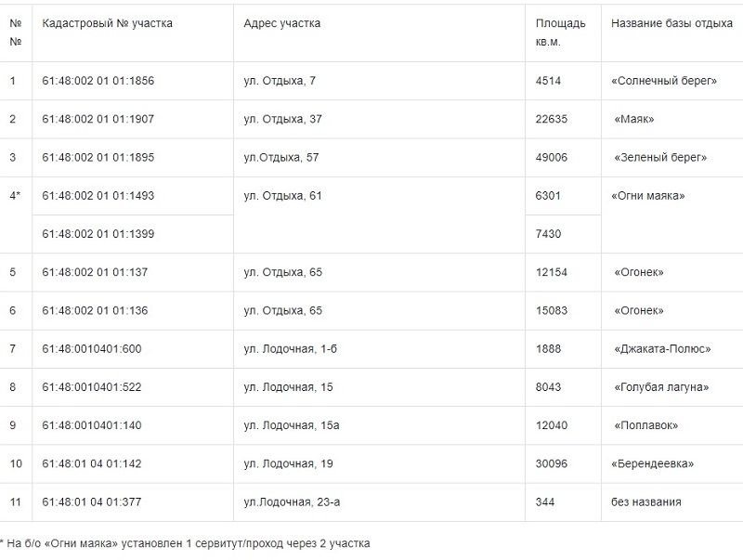This screenshot has width=743, height=560.
Task: Click the "Кадастровый № участка" column header
Action: pos(107,23)
